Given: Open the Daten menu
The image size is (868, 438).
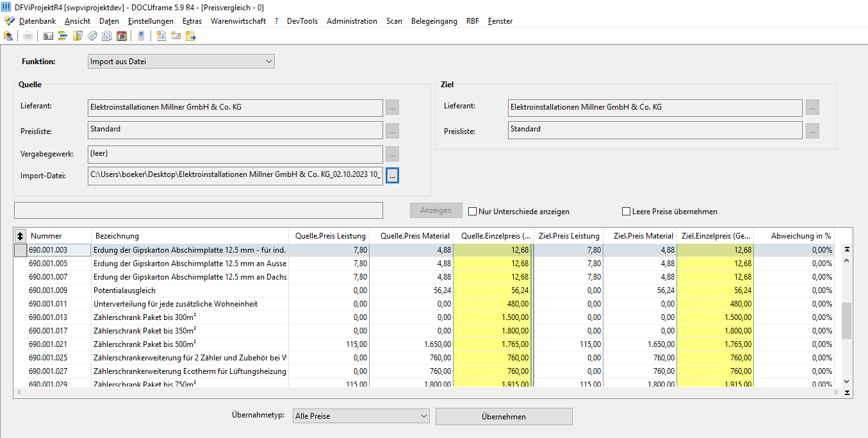Looking at the screenshot, I should tap(109, 21).
